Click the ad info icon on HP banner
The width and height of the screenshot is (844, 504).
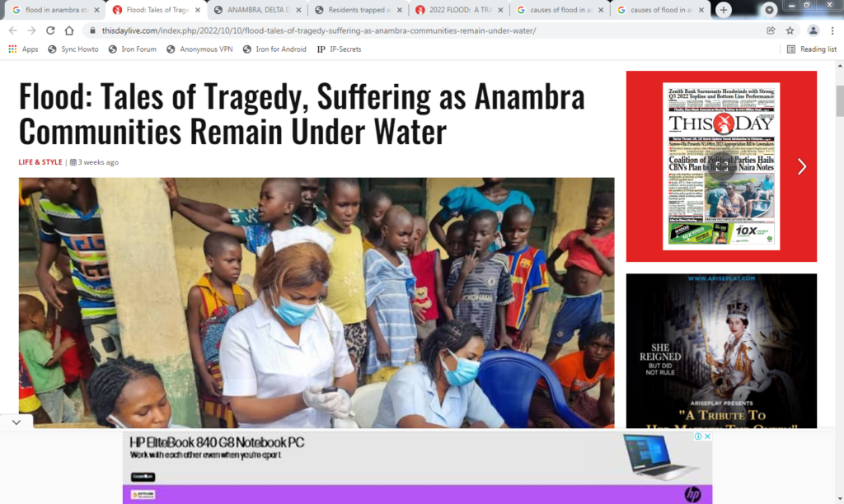point(697,436)
